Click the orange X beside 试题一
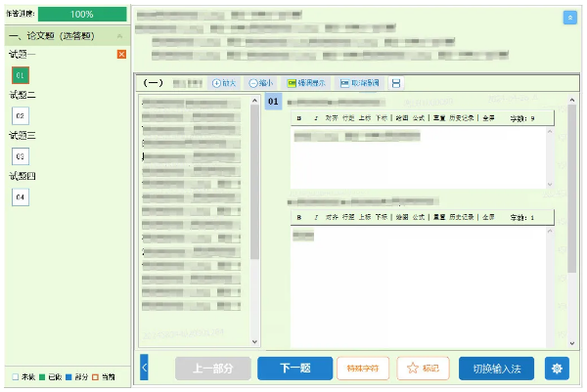Screen dimensions: 587x392 [x=121, y=54]
